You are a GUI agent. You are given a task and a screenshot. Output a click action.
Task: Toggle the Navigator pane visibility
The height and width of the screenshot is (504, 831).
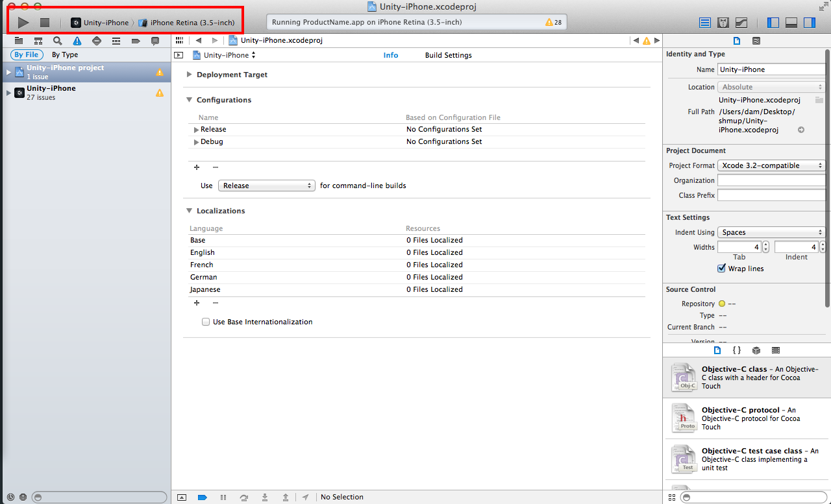tap(773, 23)
